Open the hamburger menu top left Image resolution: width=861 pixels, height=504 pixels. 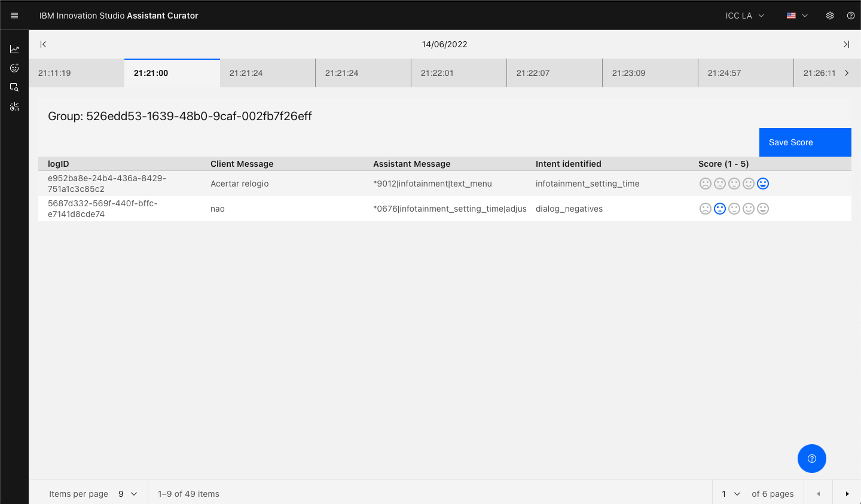click(14, 15)
